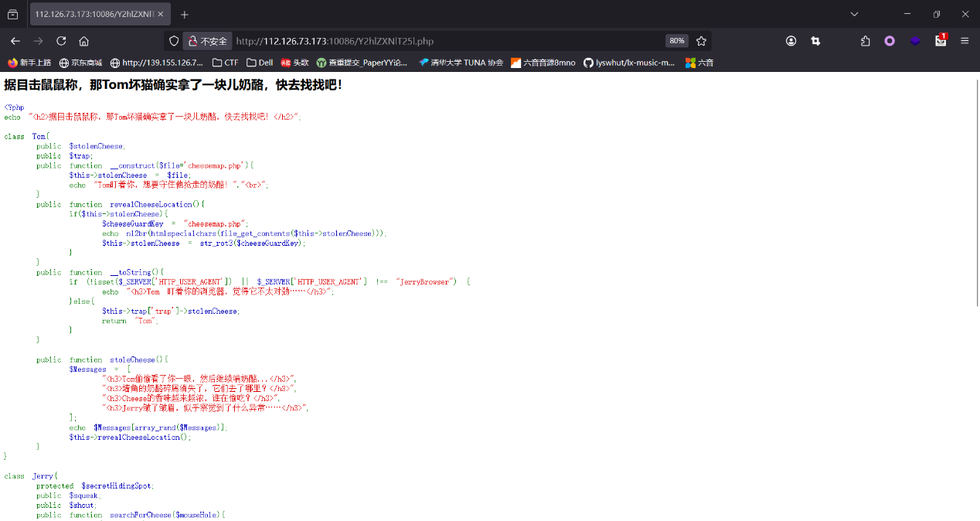The width and height of the screenshot is (980, 521).
Task: Click the 'echo $Messages[array_rand($Messages)]' line
Action: click(148, 427)
